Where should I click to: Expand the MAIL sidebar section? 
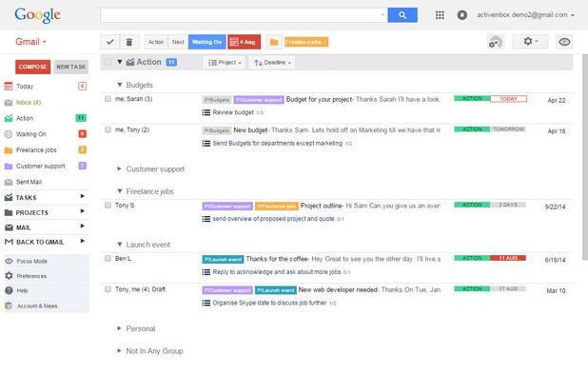tap(82, 227)
